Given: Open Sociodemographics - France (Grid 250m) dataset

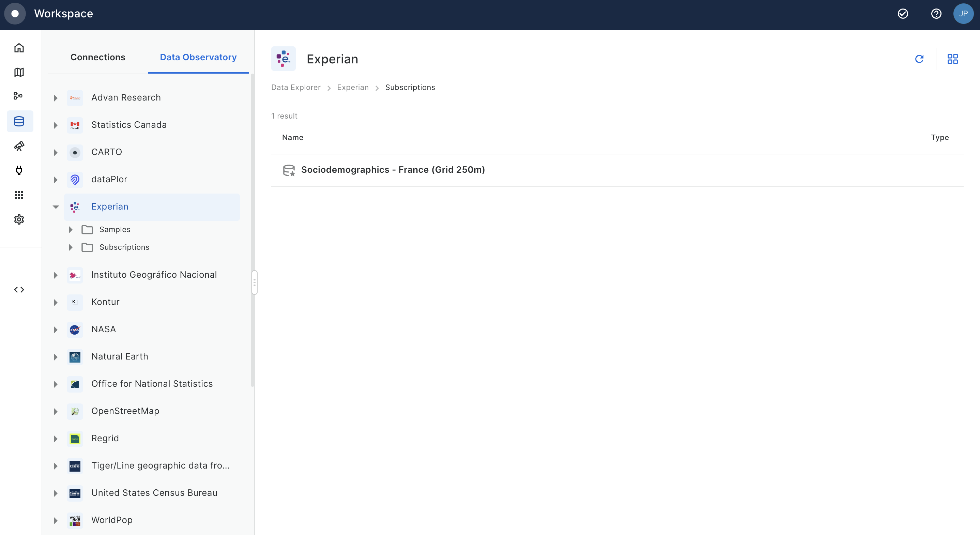Looking at the screenshot, I should (393, 170).
